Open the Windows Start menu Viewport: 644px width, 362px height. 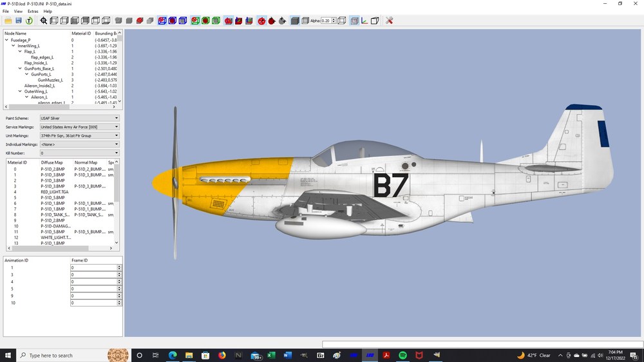coord(8,355)
